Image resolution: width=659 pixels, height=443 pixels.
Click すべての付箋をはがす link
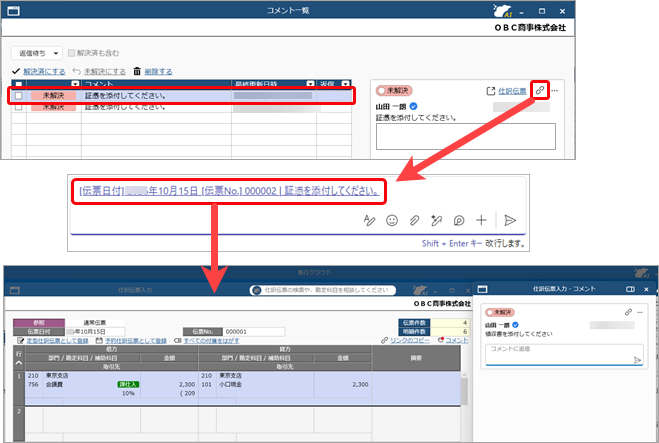click(211, 340)
